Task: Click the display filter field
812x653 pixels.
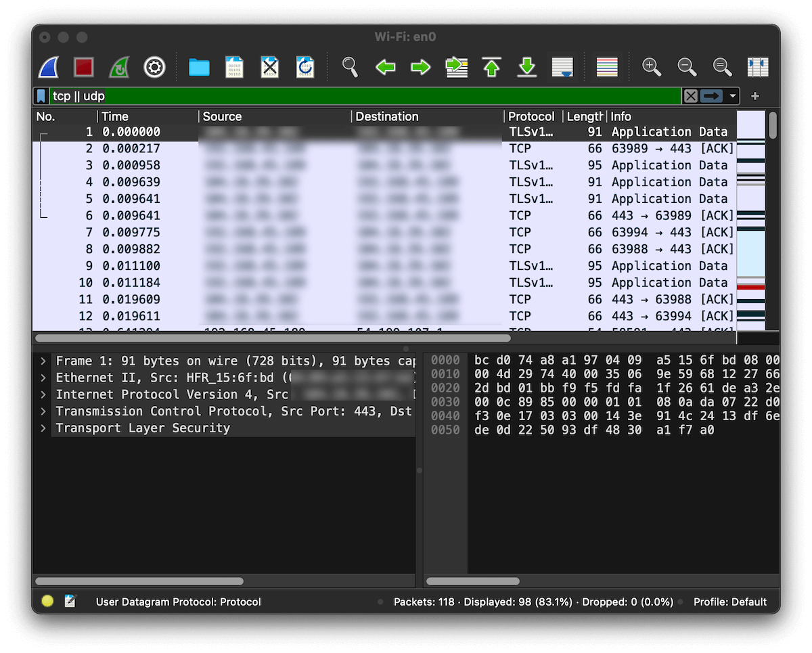Action: 365,96
